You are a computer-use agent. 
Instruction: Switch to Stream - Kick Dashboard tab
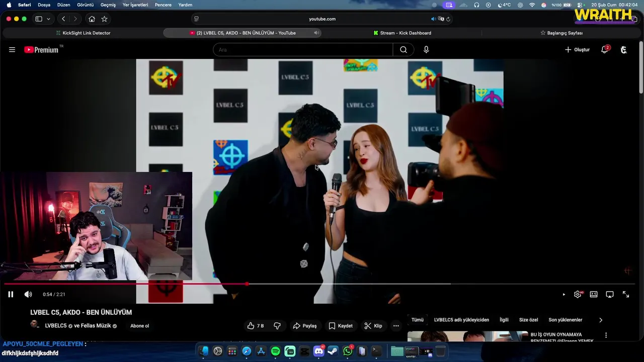402,33
